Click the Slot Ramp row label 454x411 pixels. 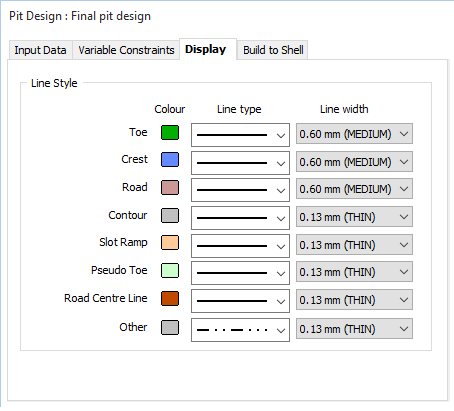(x=123, y=242)
